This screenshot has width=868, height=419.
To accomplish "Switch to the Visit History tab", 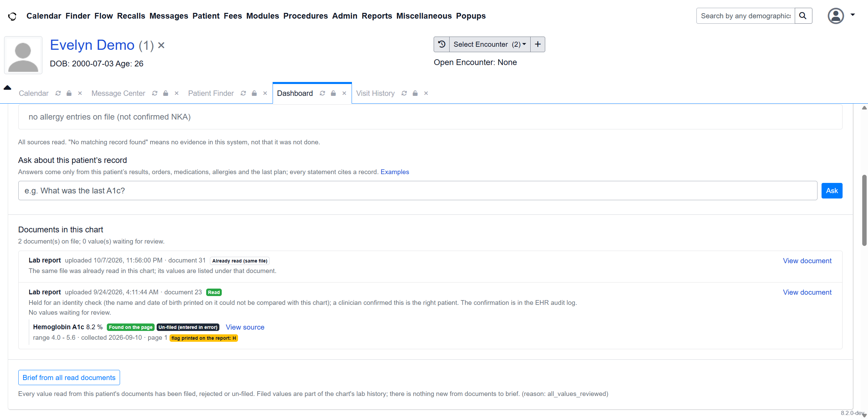I will [375, 93].
